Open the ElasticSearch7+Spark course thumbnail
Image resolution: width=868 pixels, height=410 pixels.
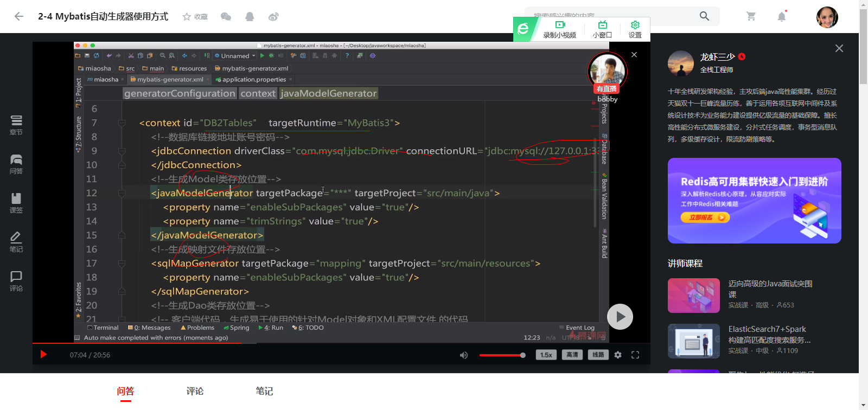[x=694, y=341]
